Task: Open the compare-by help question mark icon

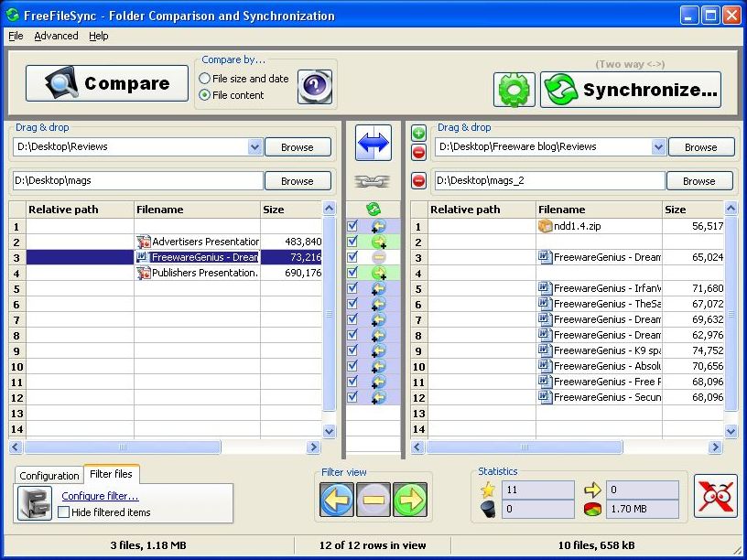Action: 314,87
